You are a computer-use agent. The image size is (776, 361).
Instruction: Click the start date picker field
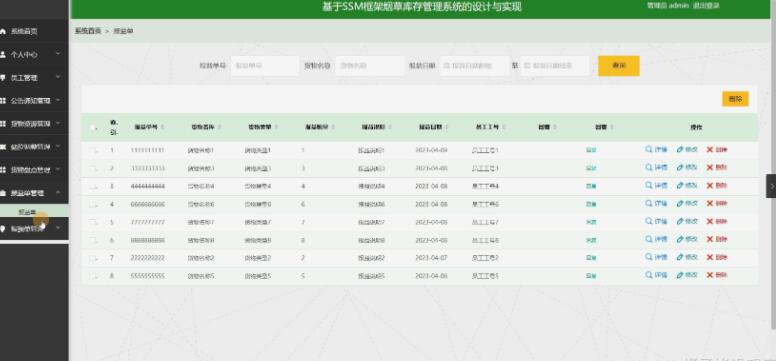pyautogui.click(x=474, y=65)
